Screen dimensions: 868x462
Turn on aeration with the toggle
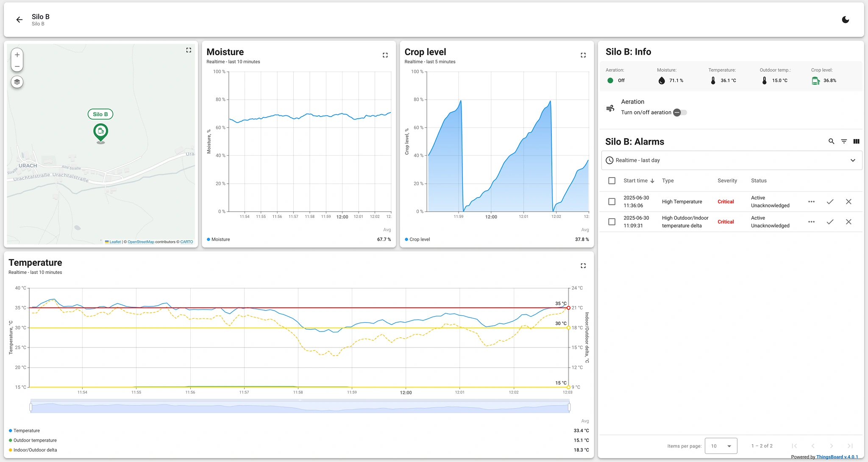pyautogui.click(x=679, y=112)
